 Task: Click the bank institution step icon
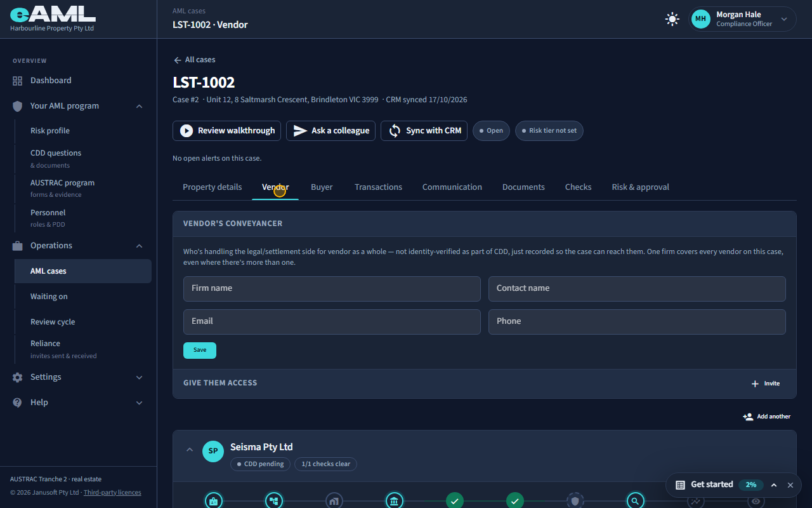[394, 501]
